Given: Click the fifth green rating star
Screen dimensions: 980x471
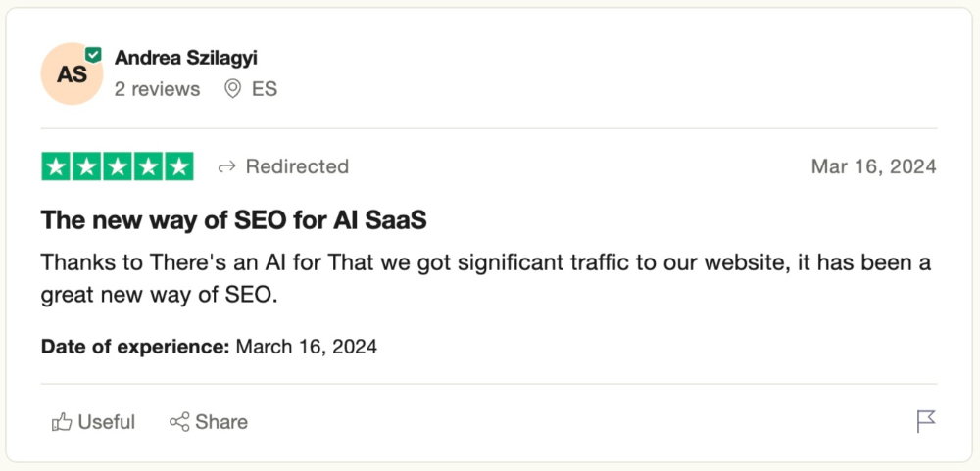Looking at the screenshot, I should [x=178, y=166].
